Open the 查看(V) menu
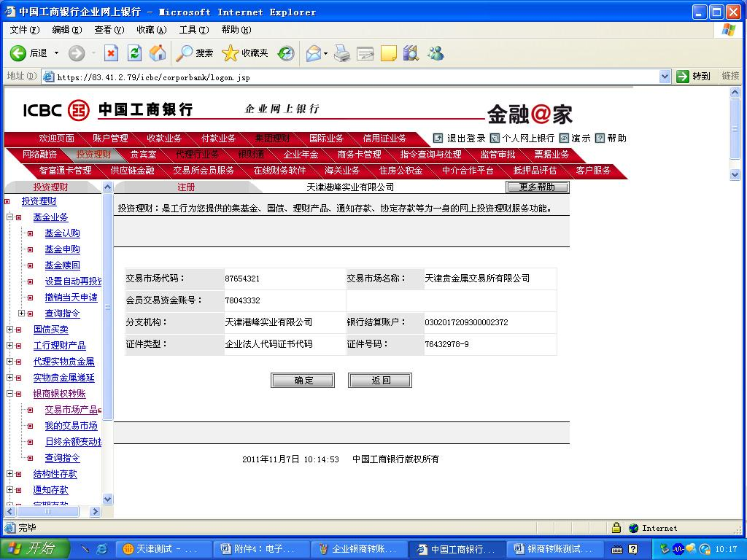Screen dimensions: 747x560 [109, 29]
